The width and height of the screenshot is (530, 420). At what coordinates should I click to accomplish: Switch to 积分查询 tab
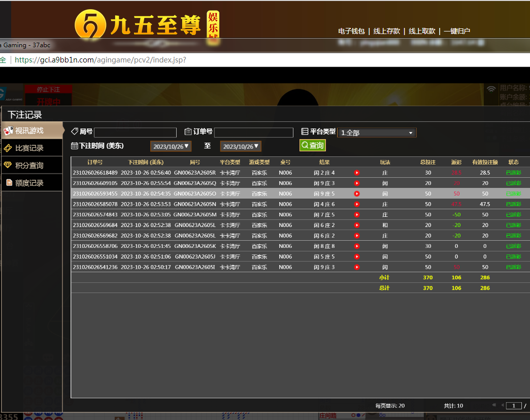tap(32, 166)
